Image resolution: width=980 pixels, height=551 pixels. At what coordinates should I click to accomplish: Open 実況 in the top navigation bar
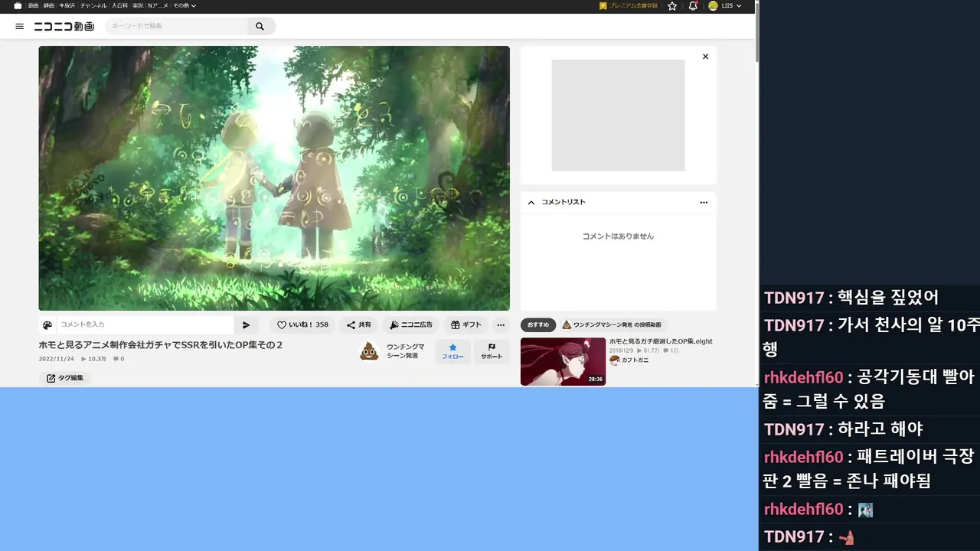click(138, 5)
